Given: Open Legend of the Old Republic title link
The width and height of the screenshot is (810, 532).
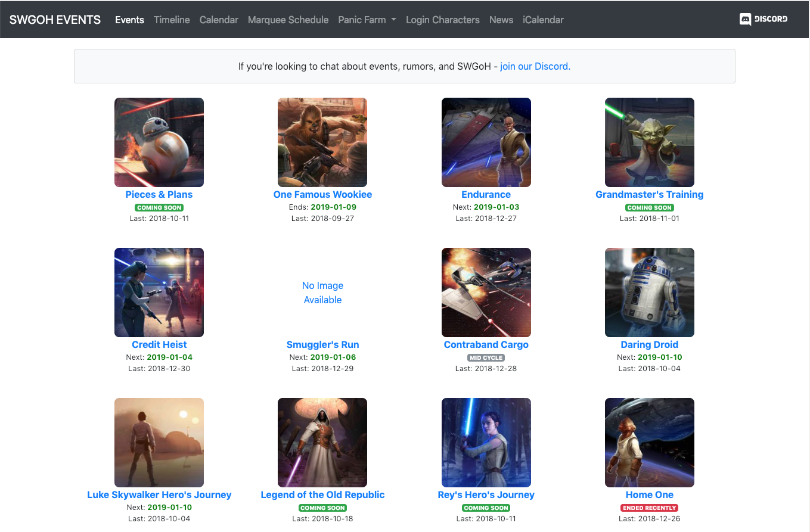Looking at the screenshot, I should pyautogui.click(x=322, y=494).
